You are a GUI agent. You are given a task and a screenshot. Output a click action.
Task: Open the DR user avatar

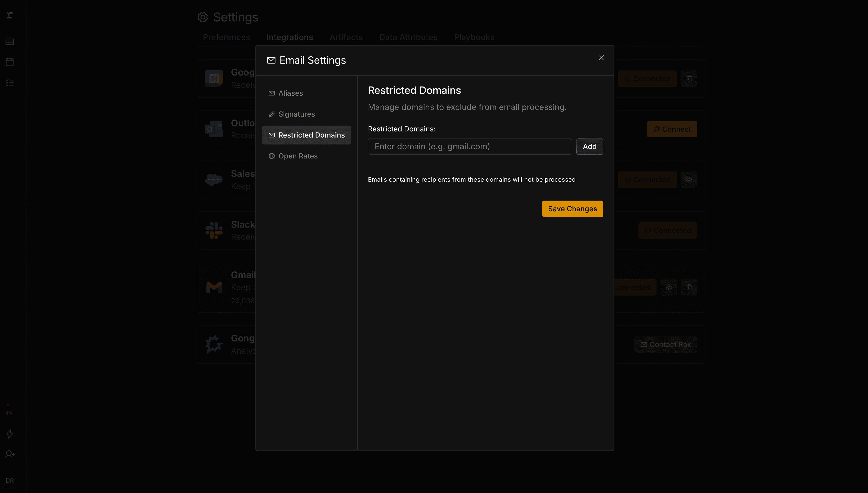coord(9,480)
